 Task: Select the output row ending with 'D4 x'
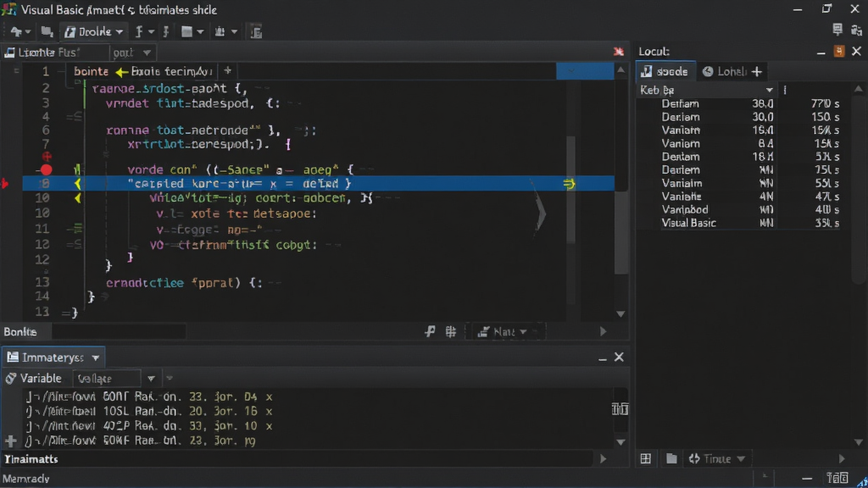149,396
